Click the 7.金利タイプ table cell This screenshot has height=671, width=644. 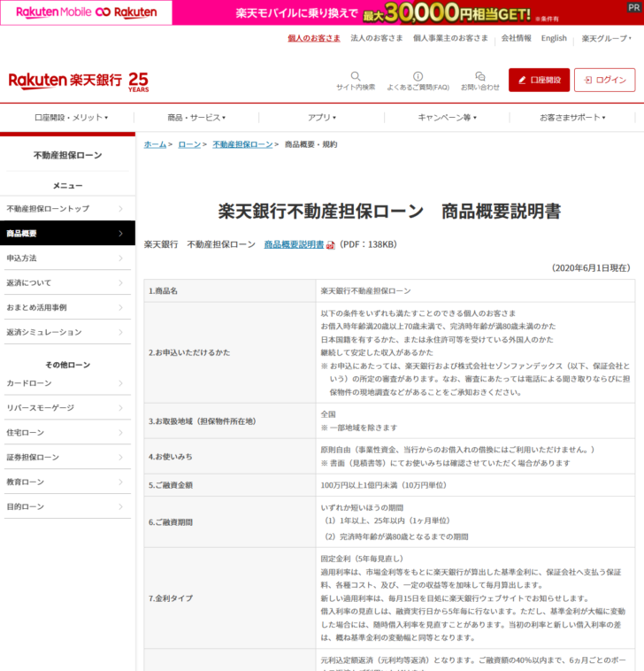pyautogui.click(x=230, y=598)
